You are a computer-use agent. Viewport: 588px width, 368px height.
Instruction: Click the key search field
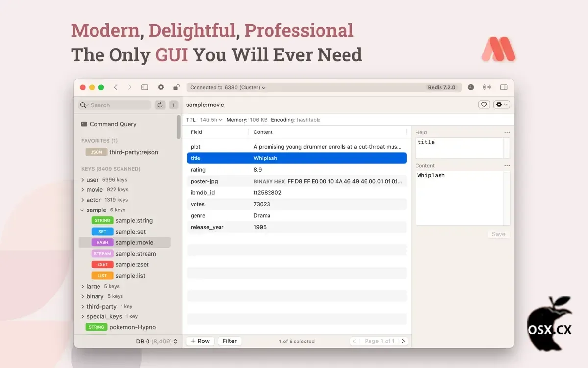(x=115, y=105)
